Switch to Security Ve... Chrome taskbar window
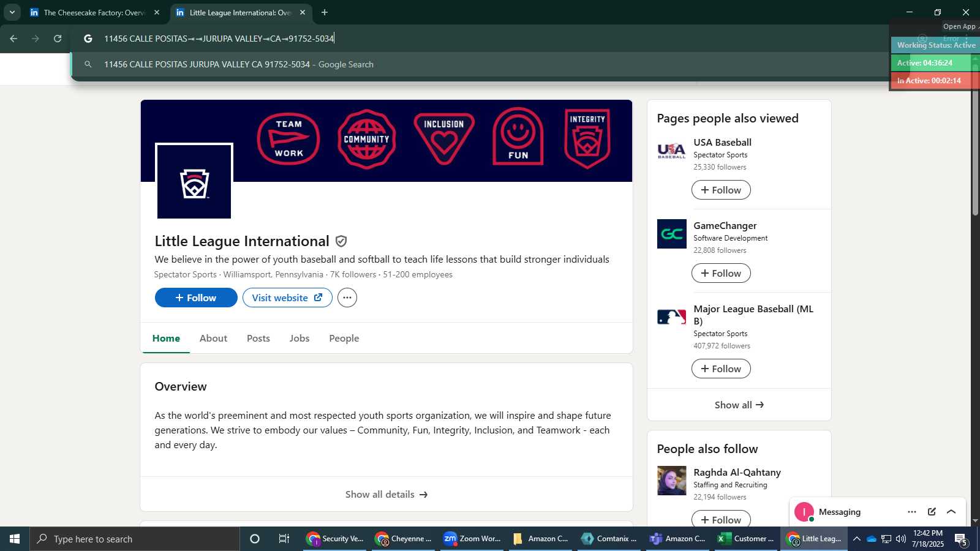The image size is (980, 551). click(x=336, y=539)
